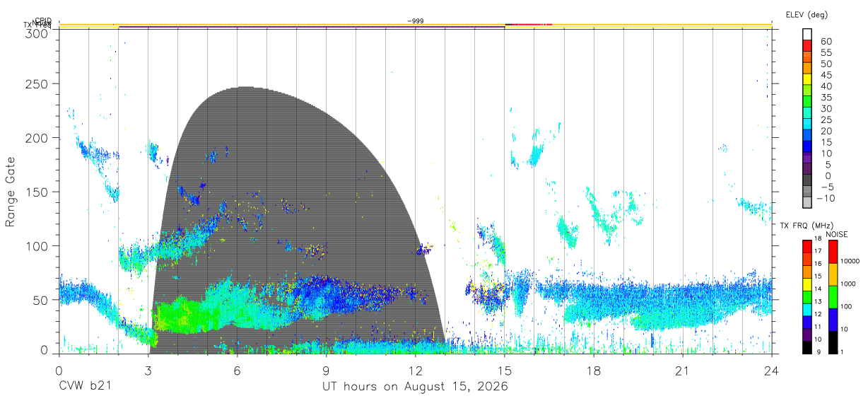This screenshot has height=401, width=868.
Task: Click the 18 label on TX FRQ scale
Action: point(816,239)
